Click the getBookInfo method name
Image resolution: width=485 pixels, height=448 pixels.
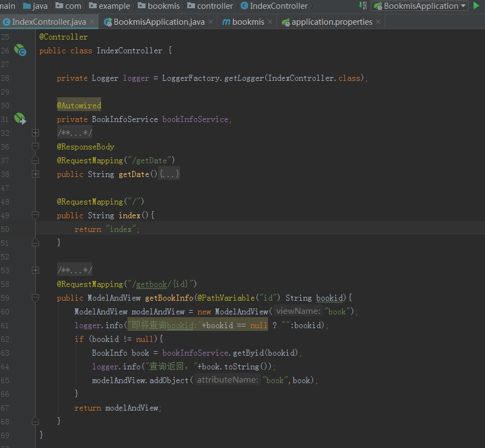coord(169,298)
